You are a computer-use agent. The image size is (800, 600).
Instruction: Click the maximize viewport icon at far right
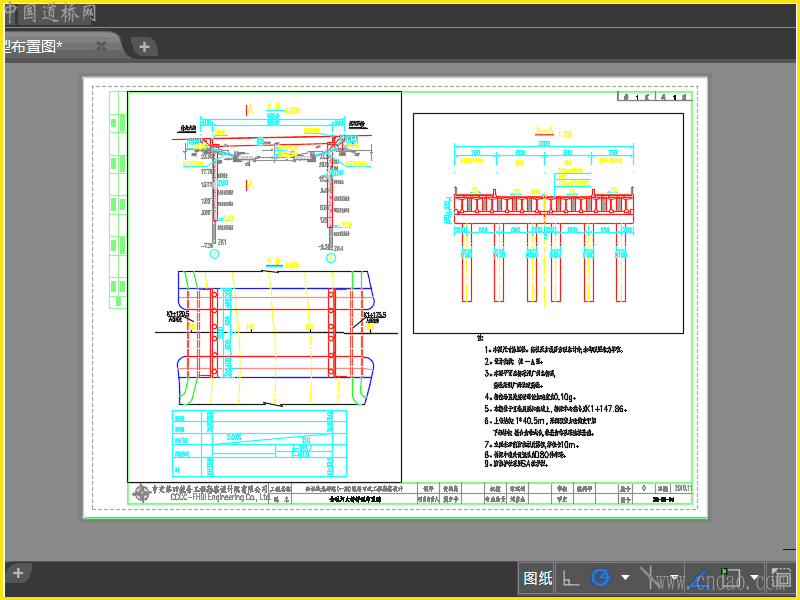[780, 578]
